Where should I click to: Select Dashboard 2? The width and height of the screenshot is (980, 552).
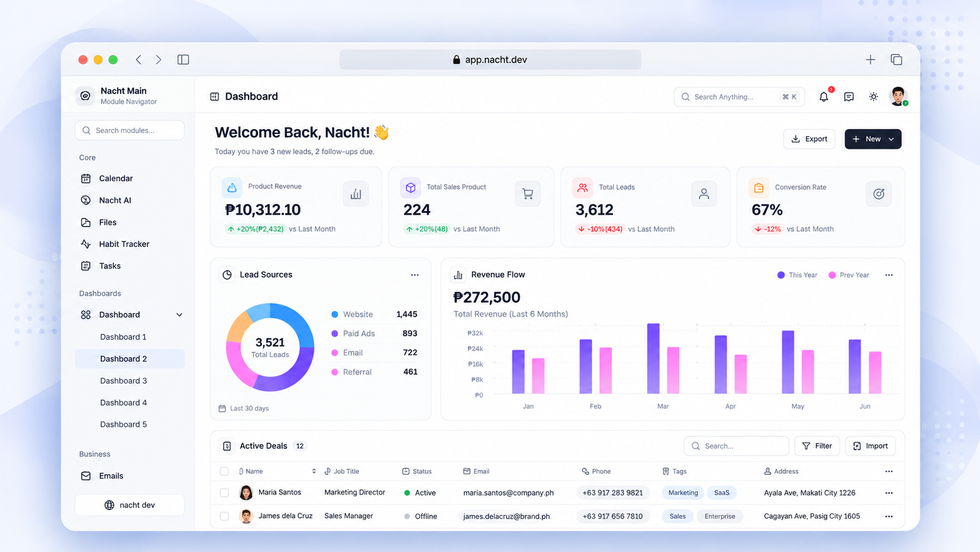pos(130,358)
